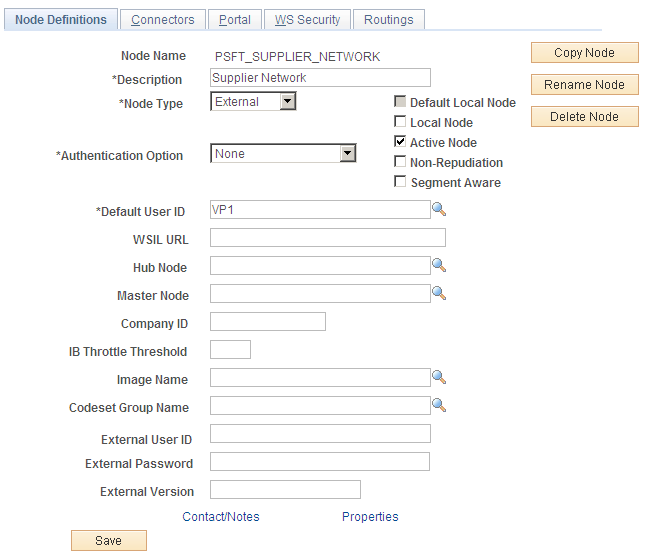
Task: Click the Rename Node button
Action: pos(584,85)
